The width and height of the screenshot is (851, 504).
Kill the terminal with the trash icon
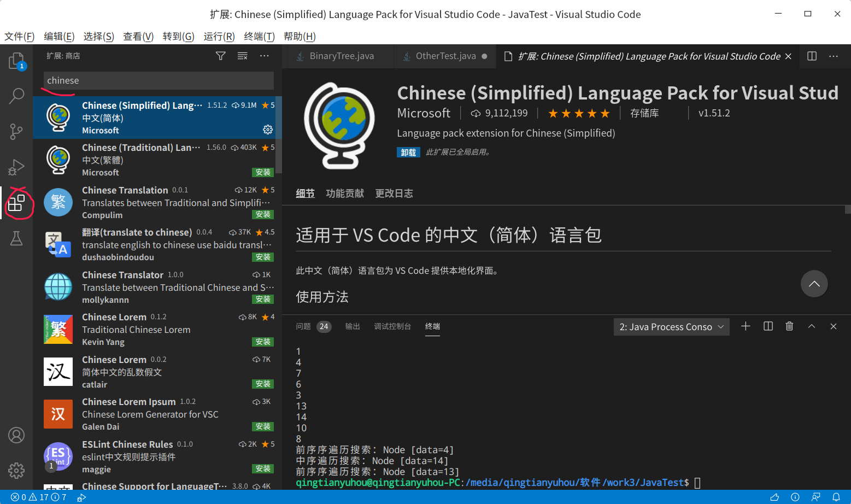[789, 326]
